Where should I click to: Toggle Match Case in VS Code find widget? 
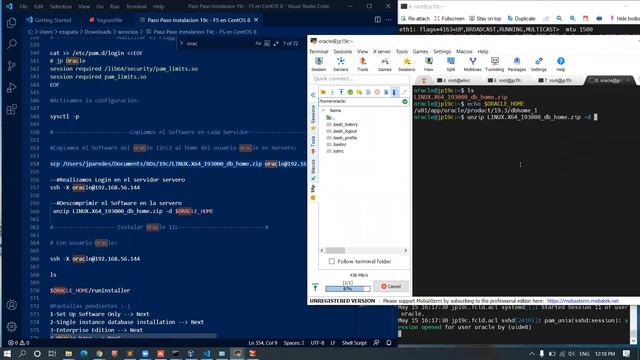258,43
